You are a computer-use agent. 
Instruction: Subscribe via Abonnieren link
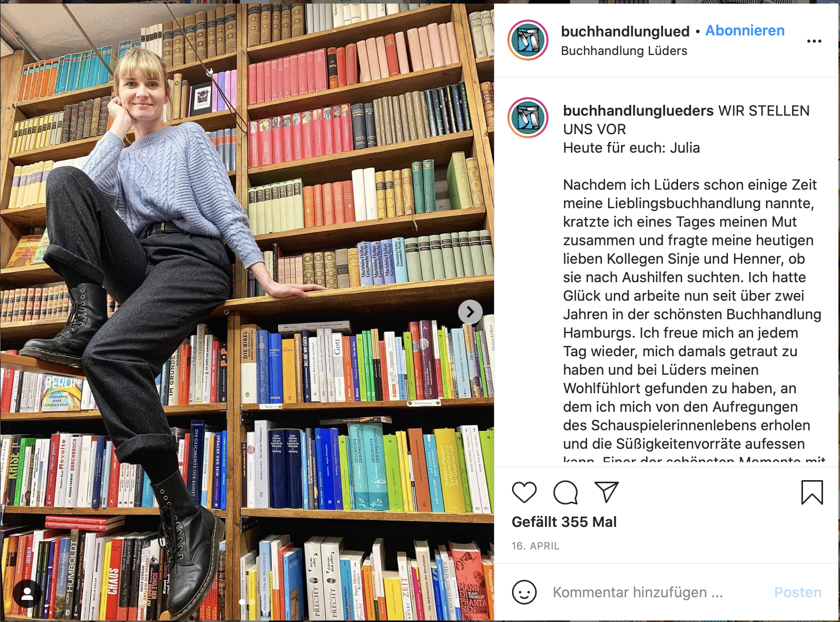[x=745, y=31]
